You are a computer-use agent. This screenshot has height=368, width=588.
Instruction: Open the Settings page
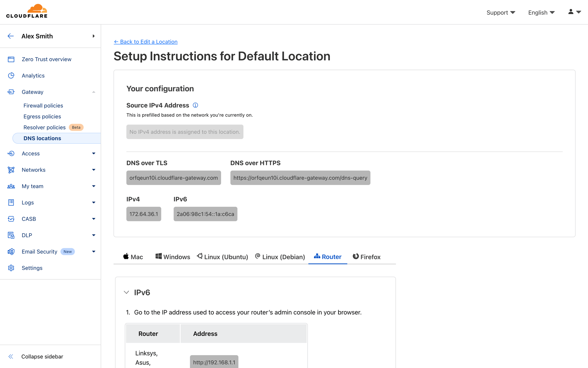pyautogui.click(x=32, y=268)
